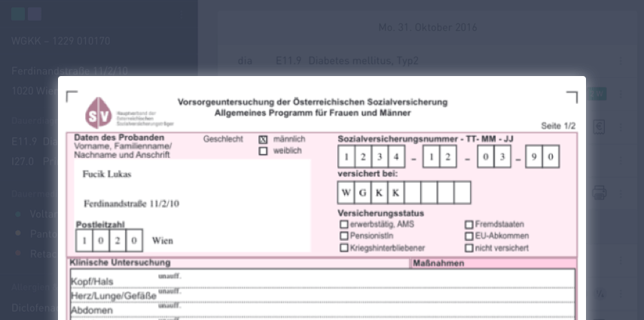Viewport: 644px width, 320px height.
Task: Click the date Mo. 31. Oktober 2016
Action: pyautogui.click(x=428, y=28)
